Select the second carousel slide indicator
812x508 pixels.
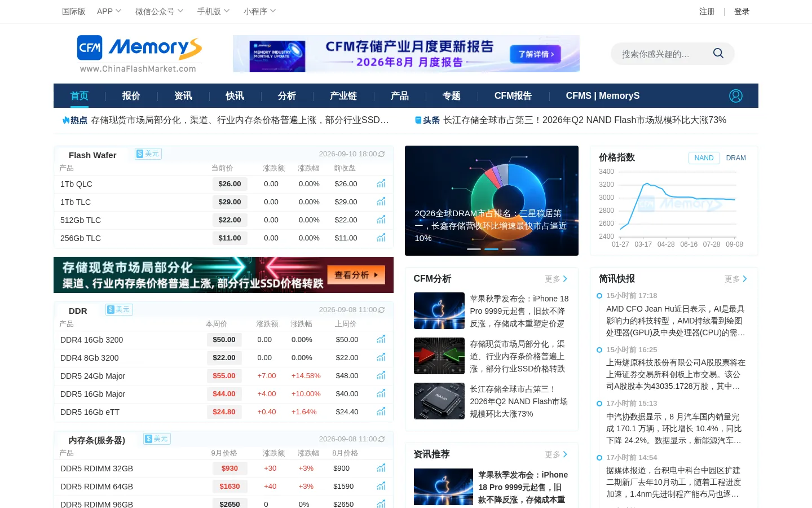coord(491,249)
